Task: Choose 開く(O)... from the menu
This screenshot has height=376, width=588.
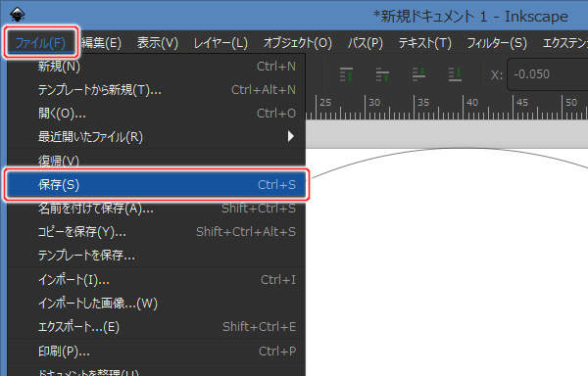Action: 157,114
